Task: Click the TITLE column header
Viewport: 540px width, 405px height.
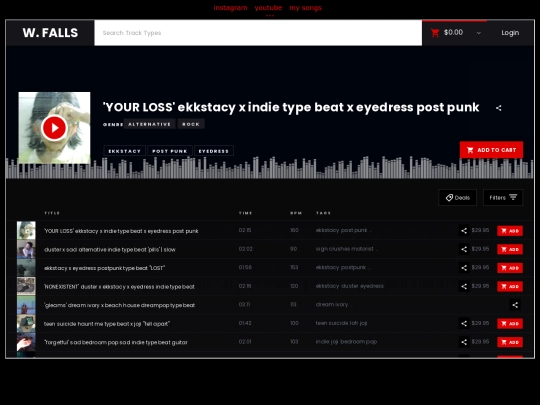Action: coord(52,213)
